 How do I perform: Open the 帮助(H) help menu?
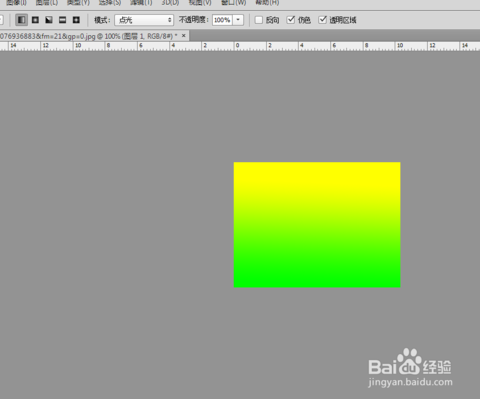tap(267, 3)
